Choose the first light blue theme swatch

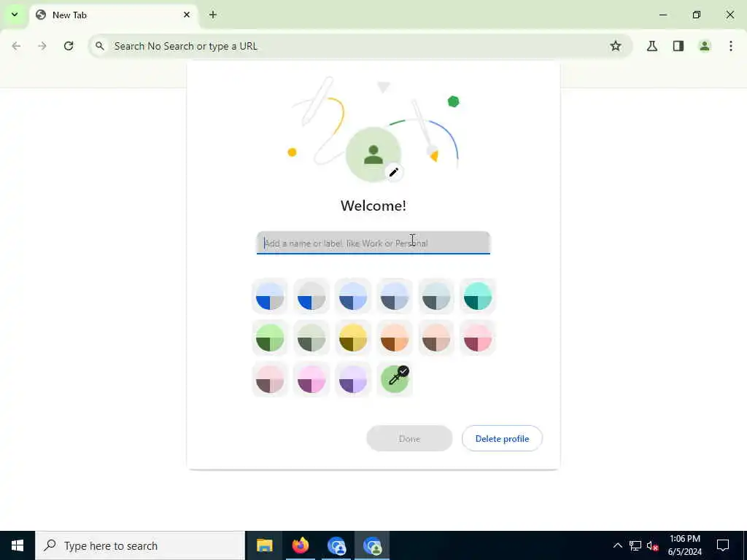(x=270, y=296)
